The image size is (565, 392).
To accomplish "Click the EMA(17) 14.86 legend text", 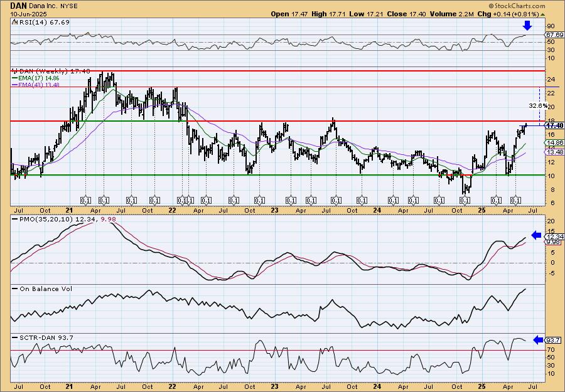I will pyautogui.click(x=39, y=78).
